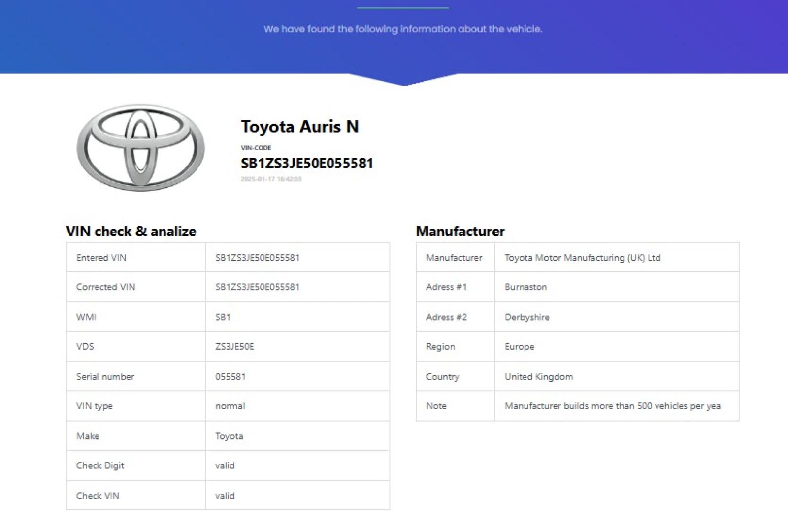Click the VDS value ZS3JE50E
788x532 pixels.
(x=234, y=346)
